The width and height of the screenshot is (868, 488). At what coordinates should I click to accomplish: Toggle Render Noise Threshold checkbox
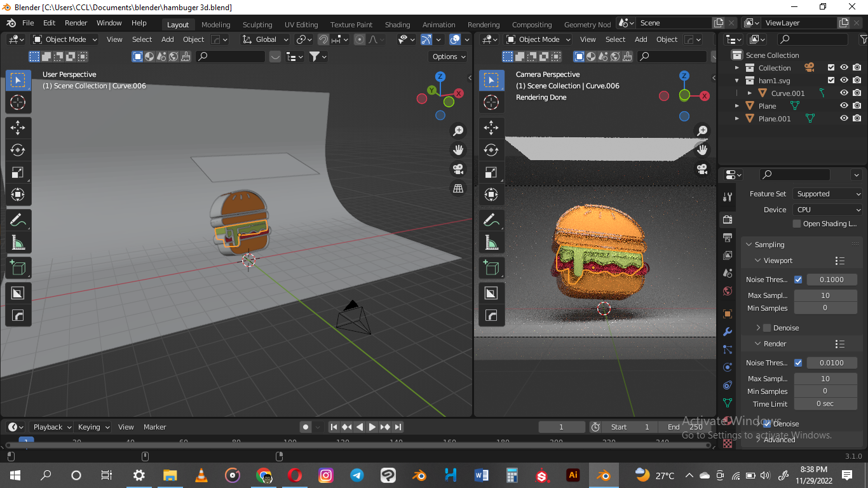click(798, 363)
